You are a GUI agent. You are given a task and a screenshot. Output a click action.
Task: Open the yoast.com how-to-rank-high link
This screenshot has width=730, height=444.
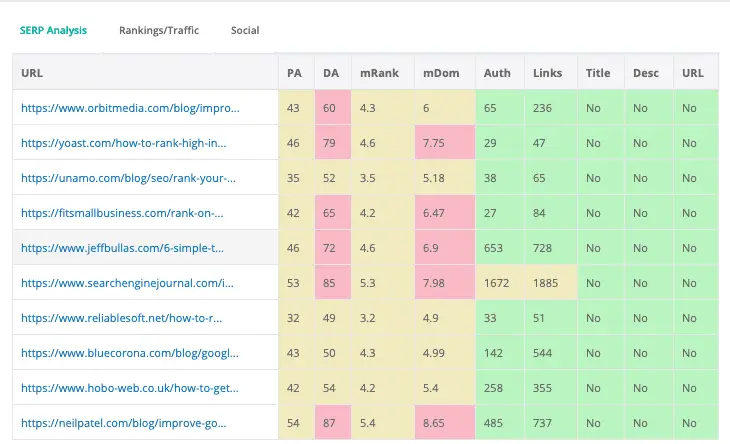[x=124, y=143]
